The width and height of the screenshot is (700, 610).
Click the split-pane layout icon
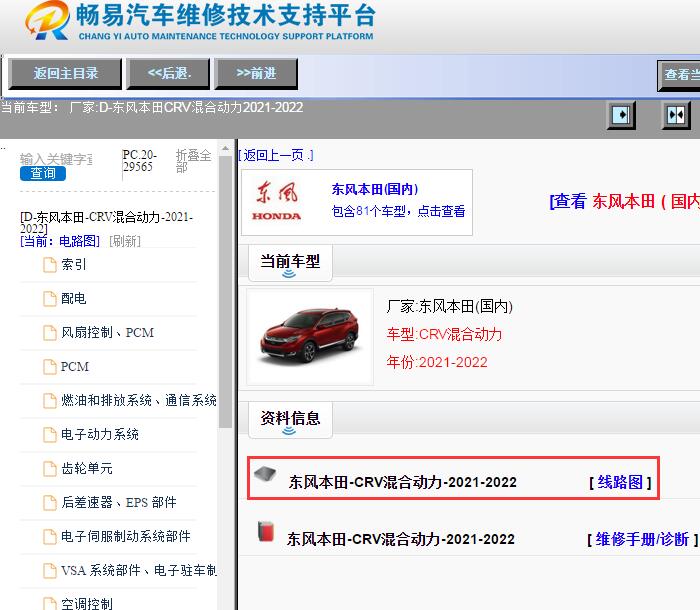point(676,115)
